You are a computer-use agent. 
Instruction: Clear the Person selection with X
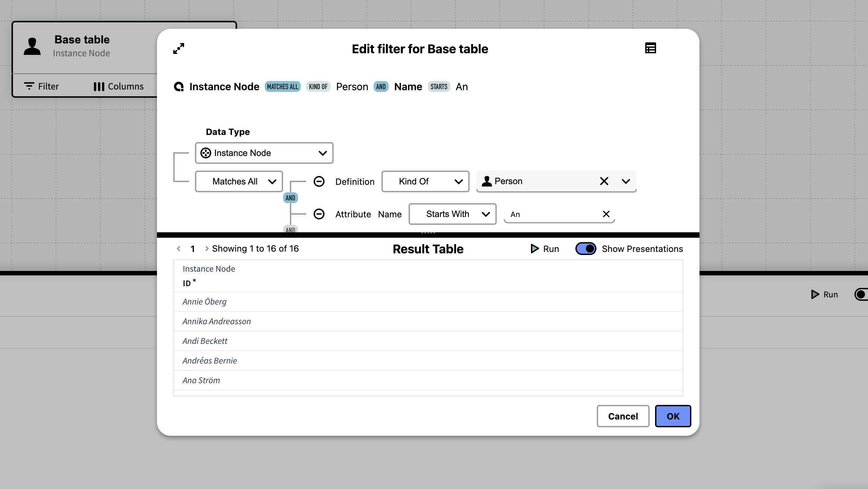pos(604,181)
